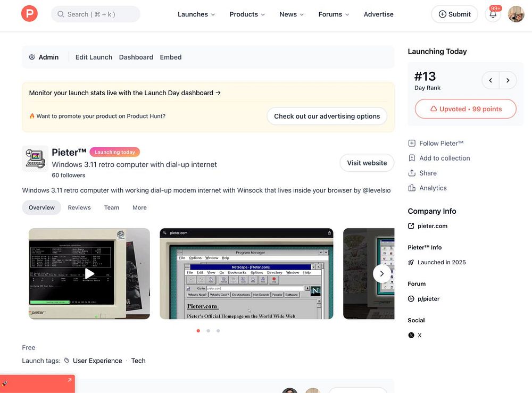The image size is (532, 393).
Task: Expand the Launches menu
Action: point(196,14)
